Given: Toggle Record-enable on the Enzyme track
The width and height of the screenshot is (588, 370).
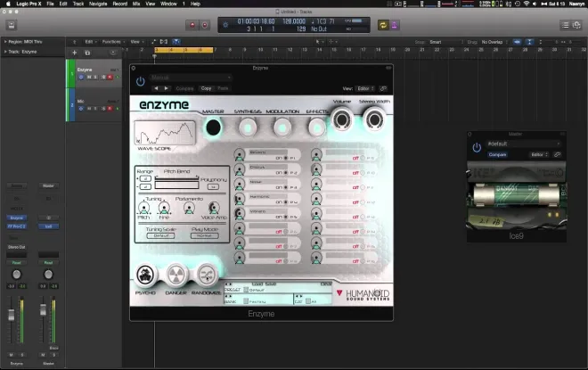Looking at the screenshot, I should click(110, 77).
